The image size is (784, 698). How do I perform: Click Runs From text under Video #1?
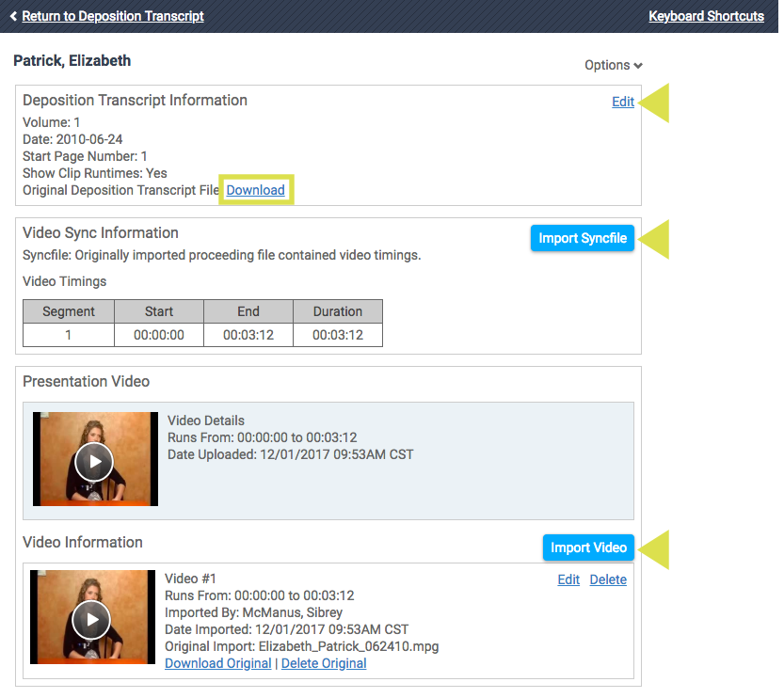click(260, 595)
